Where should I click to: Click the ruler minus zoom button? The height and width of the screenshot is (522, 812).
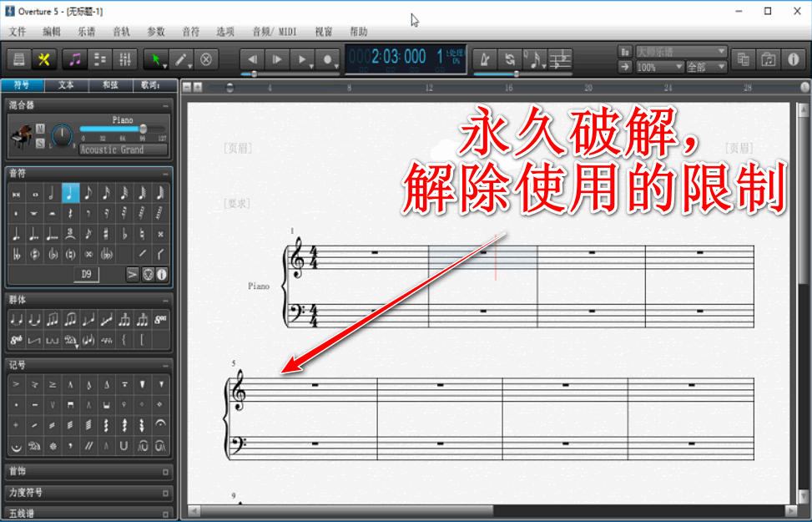(188, 87)
